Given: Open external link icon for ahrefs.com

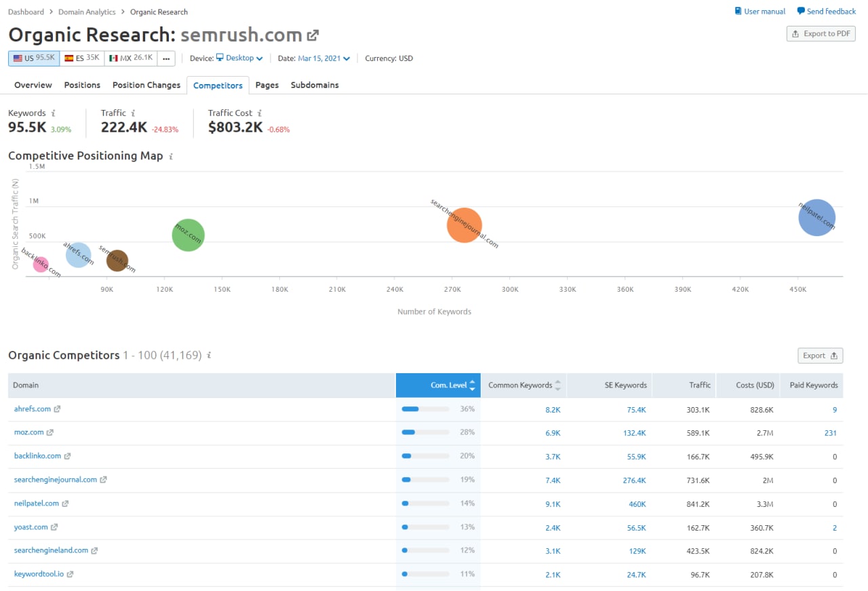Looking at the screenshot, I should 58,409.
